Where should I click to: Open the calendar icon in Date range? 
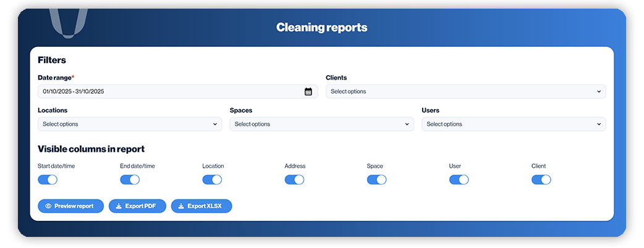tap(308, 92)
